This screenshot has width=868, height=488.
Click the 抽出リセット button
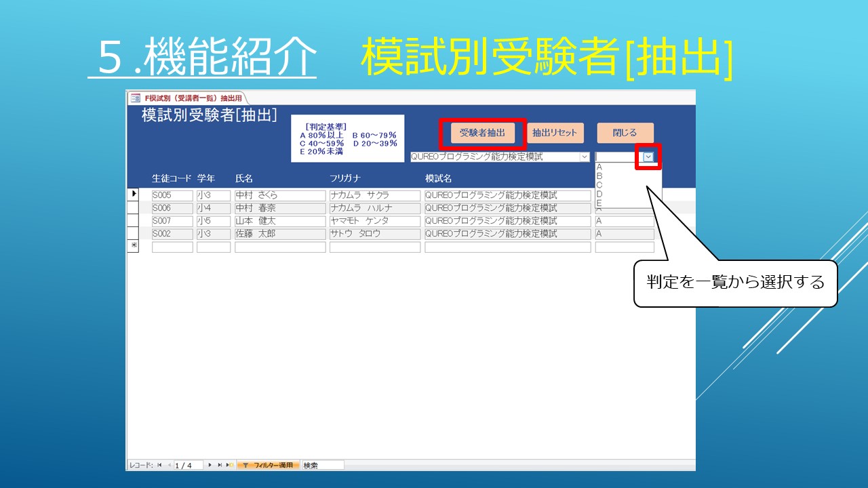(x=555, y=133)
